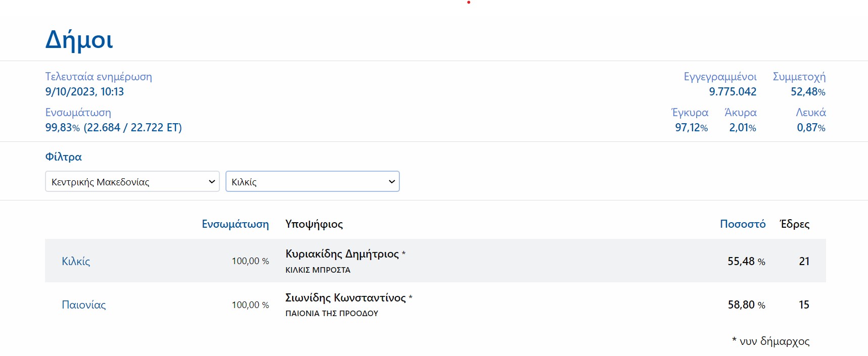Click the Υποψήφιος column header
868x356 pixels.
coord(314,224)
